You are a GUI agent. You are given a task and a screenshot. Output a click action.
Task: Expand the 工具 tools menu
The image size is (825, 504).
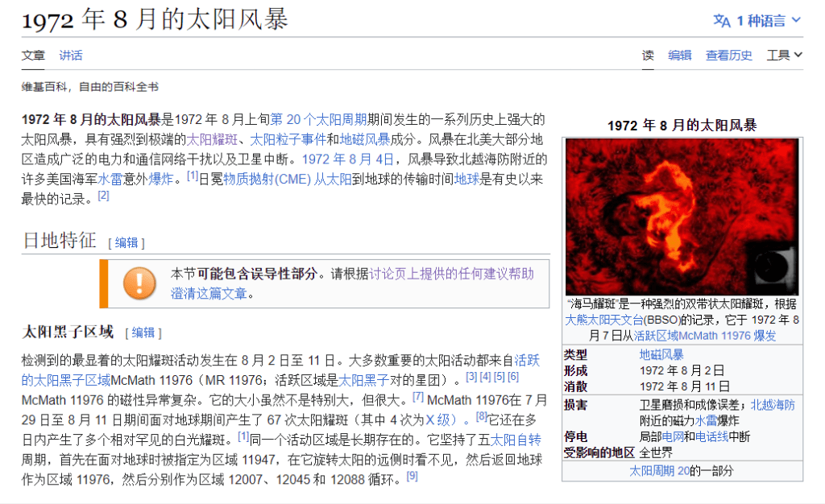click(784, 56)
